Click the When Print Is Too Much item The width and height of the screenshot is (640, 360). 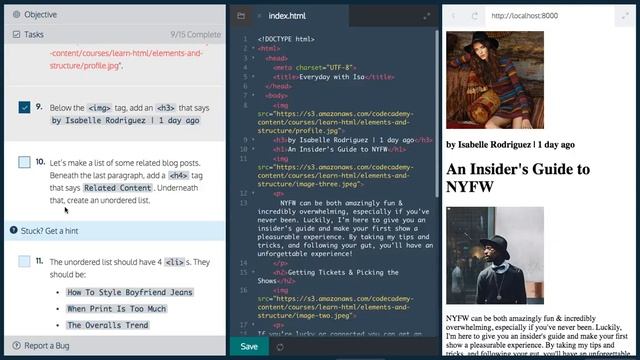(x=117, y=309)
